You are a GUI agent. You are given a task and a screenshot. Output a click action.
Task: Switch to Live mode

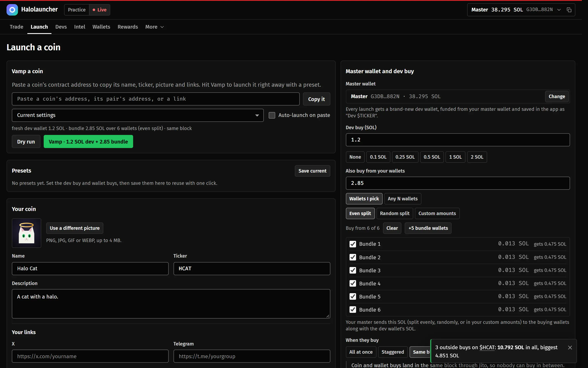click(100, 10)
